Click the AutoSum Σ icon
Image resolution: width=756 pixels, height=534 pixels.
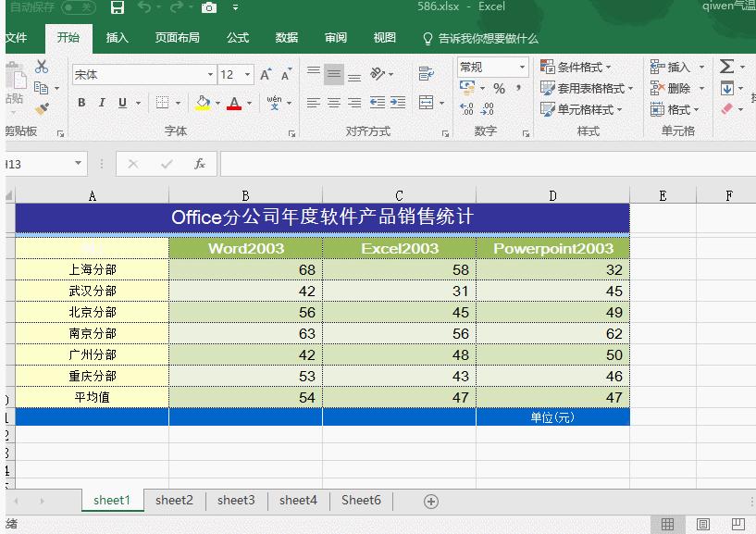[x=727, y=66]
